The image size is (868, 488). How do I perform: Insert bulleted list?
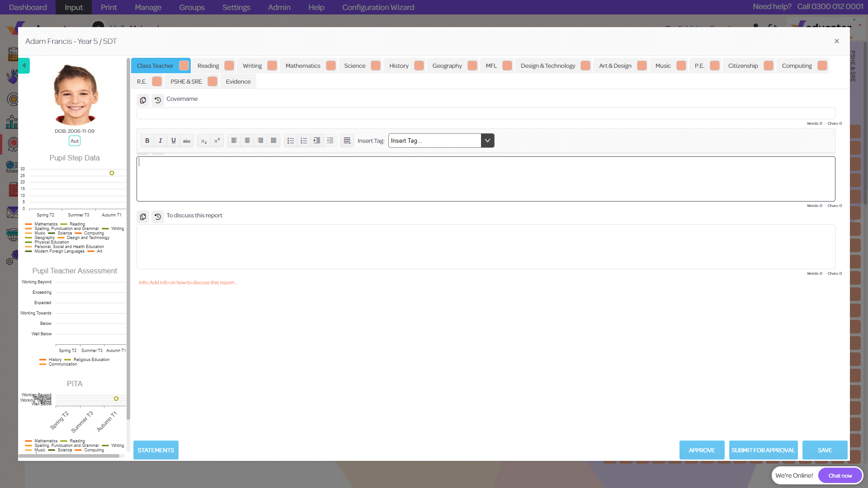coord(291,141)
